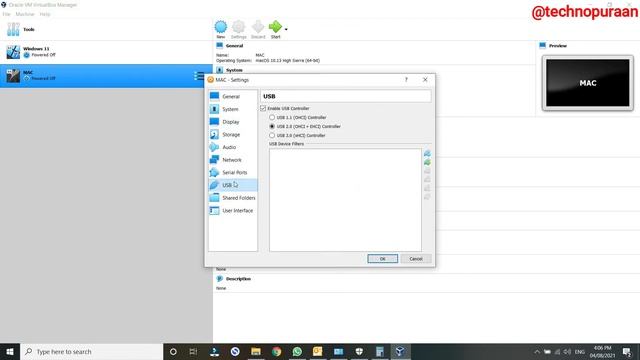Click the Description section header
The image size is (640, 360).
[238, 279]
